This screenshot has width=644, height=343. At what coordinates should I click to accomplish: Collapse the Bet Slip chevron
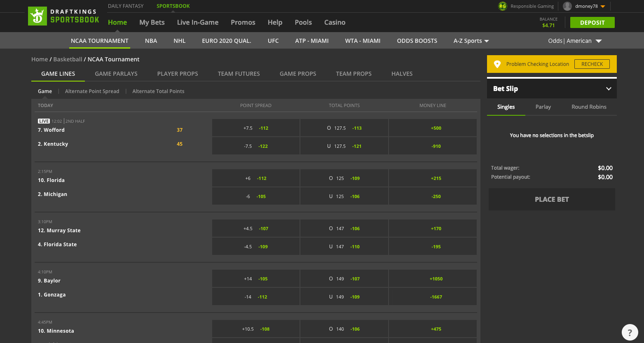609,89
